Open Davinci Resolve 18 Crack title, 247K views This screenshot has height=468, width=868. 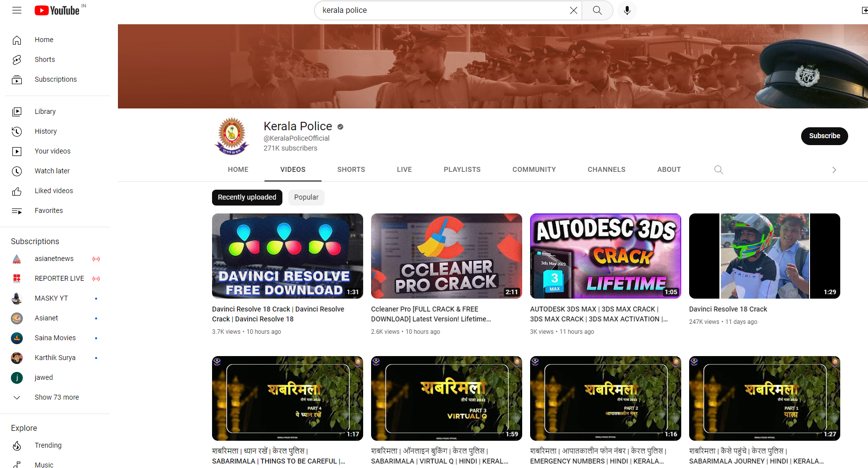click(x=728, y=309)
